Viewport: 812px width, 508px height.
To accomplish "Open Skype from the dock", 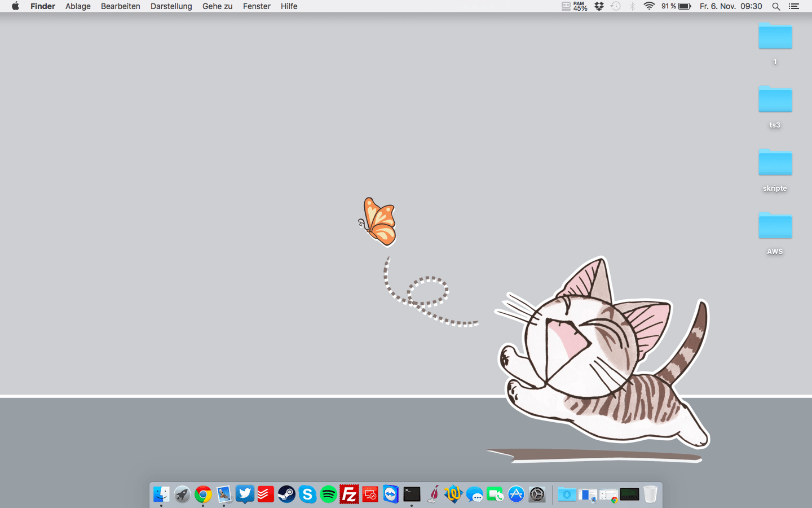I will pyautogui.click(x=307, y=494).
